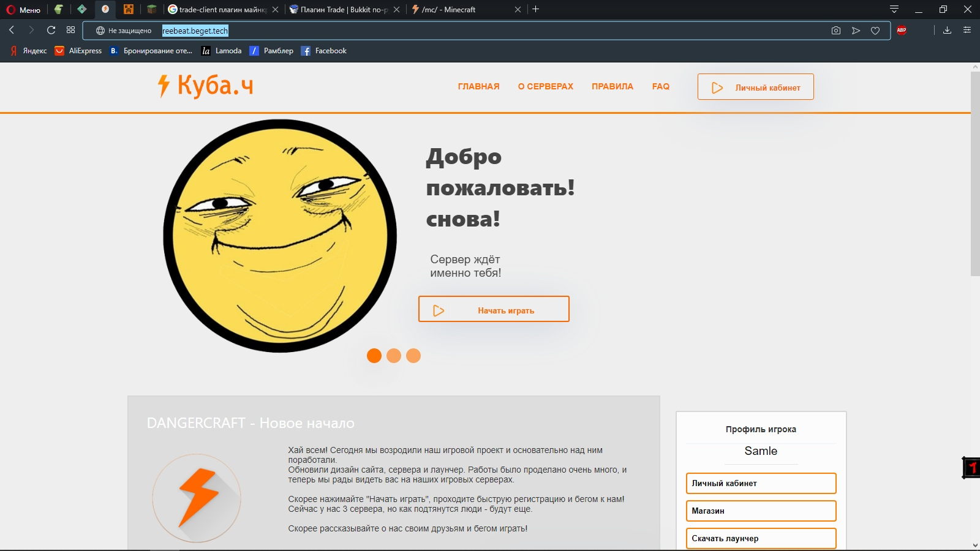Image resolution: width=980 pixels, height=551 pixels.
Task: Click the Samle player name
Action: 761,451
